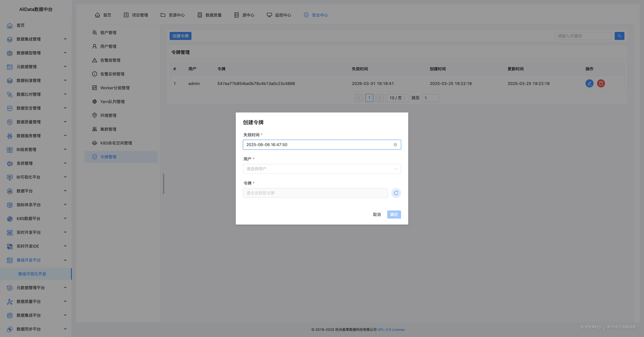This screenshot has height=337, width=644.
Task: Open the 10 / 页 page size dropdown
Action: [397, 98]
